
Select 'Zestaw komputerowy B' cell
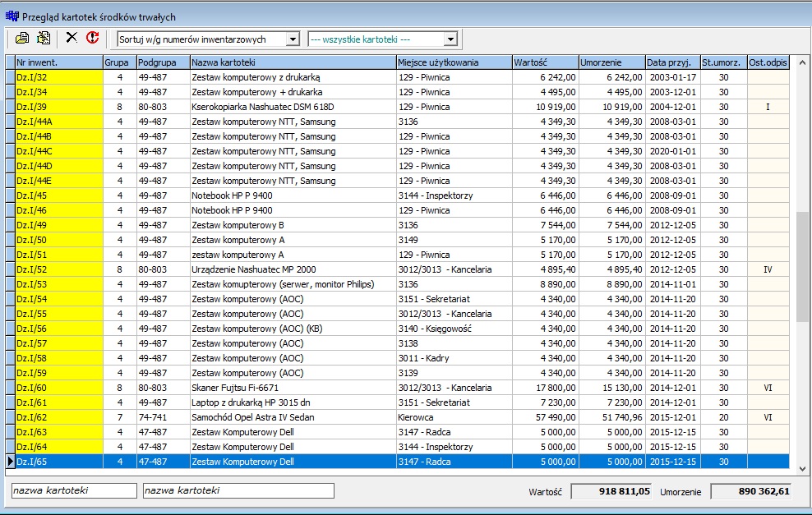tap(293, 225)
